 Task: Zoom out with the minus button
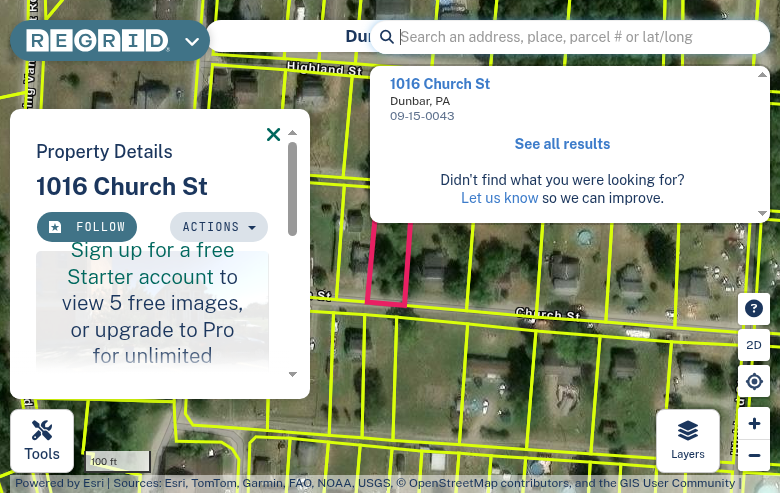(754, 455)
